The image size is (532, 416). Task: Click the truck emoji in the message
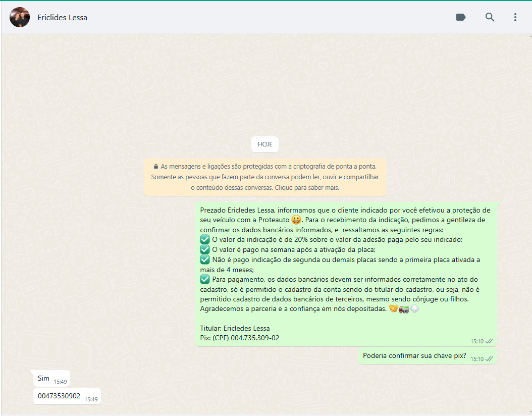tap(404, 309)
